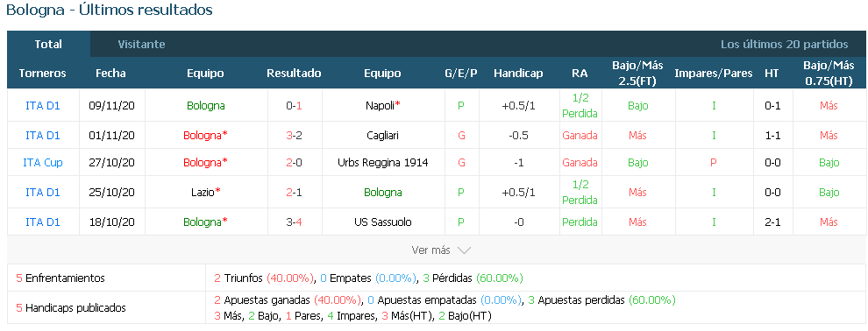Open the Los últimos 20 partidos selector
The image size is (868, 331).
[784, 44]
